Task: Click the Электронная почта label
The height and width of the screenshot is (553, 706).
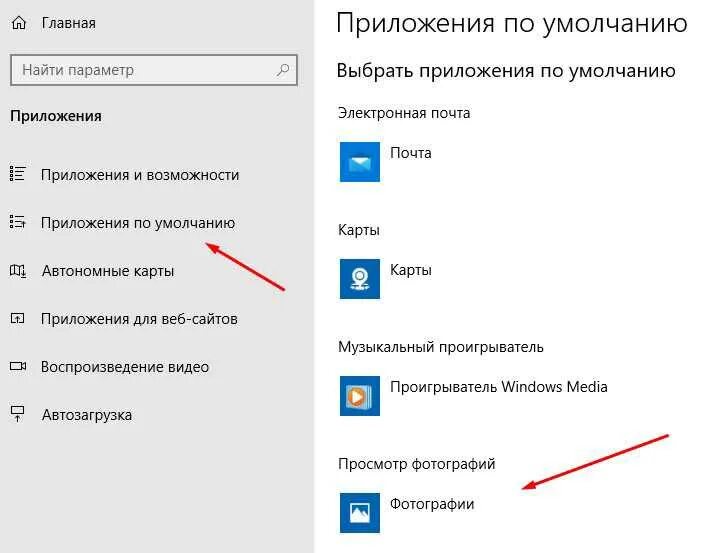Action: 404,113
